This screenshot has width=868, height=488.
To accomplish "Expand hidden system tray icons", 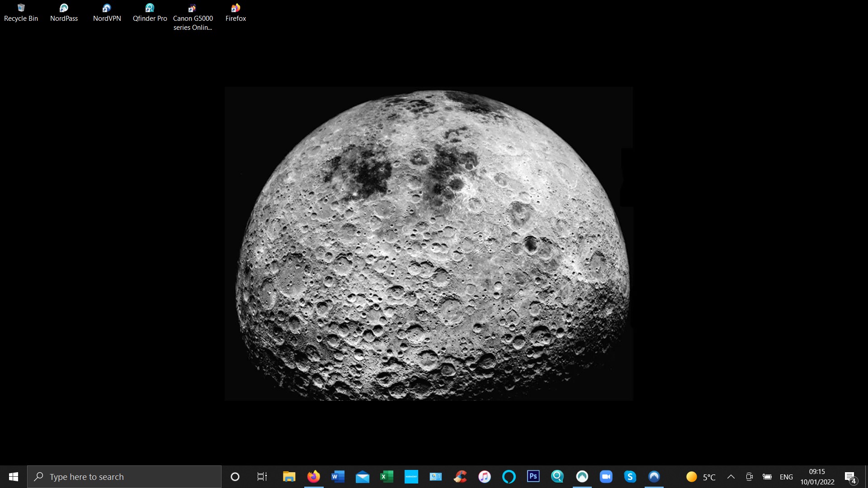I will tap(731, 477).
